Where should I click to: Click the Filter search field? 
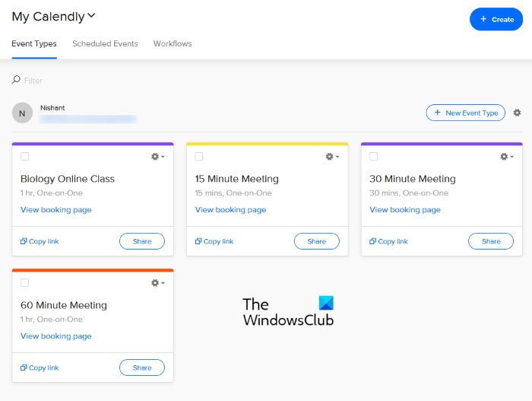point(76,80)
